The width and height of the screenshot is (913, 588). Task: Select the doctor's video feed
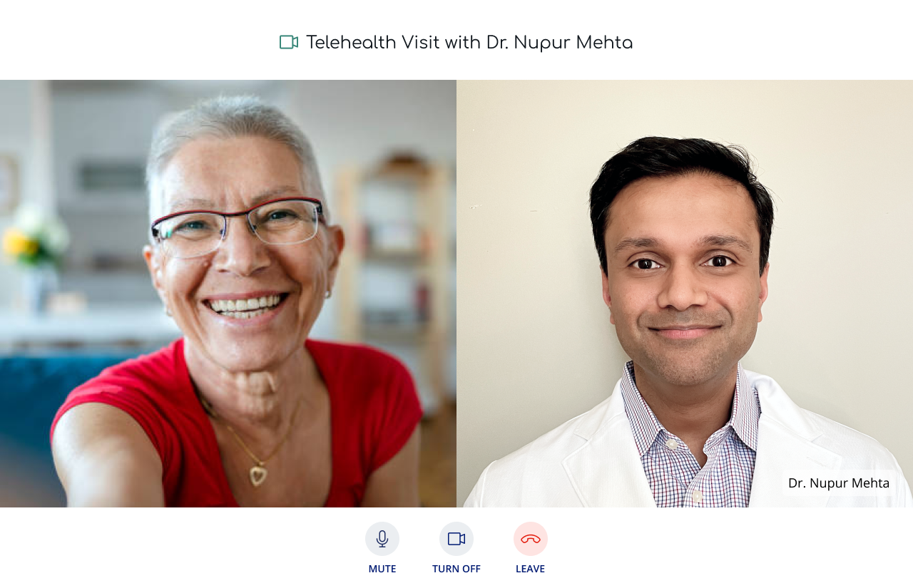685,294
